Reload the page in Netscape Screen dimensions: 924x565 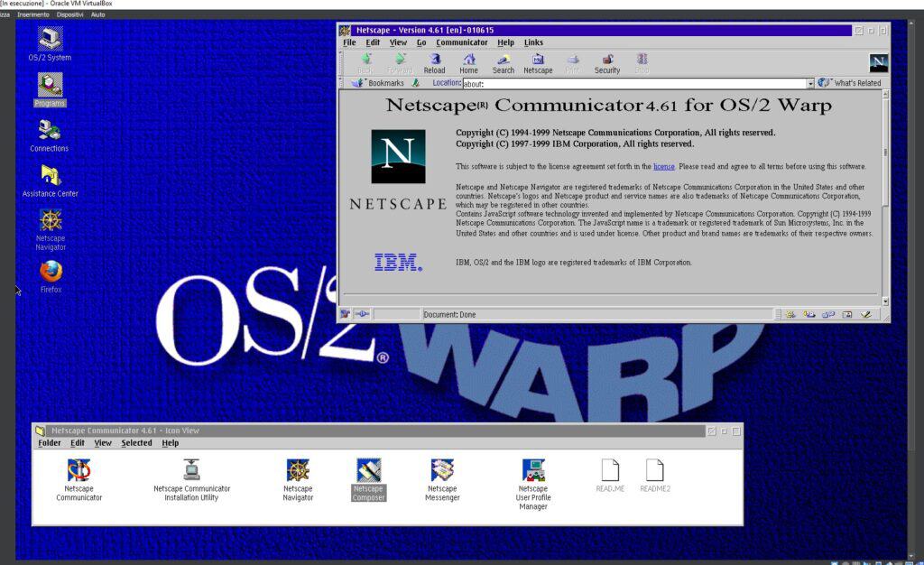(x=434, y=63)
